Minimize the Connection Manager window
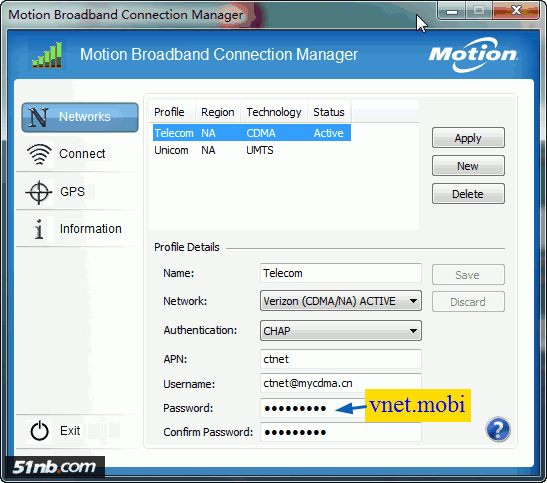The image size is (547, 483). click(452, 11)
